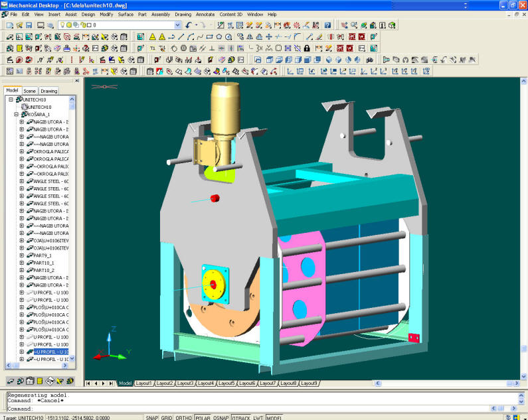This screenshot has height=420, width=528.
Task: Open the Assembly menu
Action: click(x=160, y=14)
